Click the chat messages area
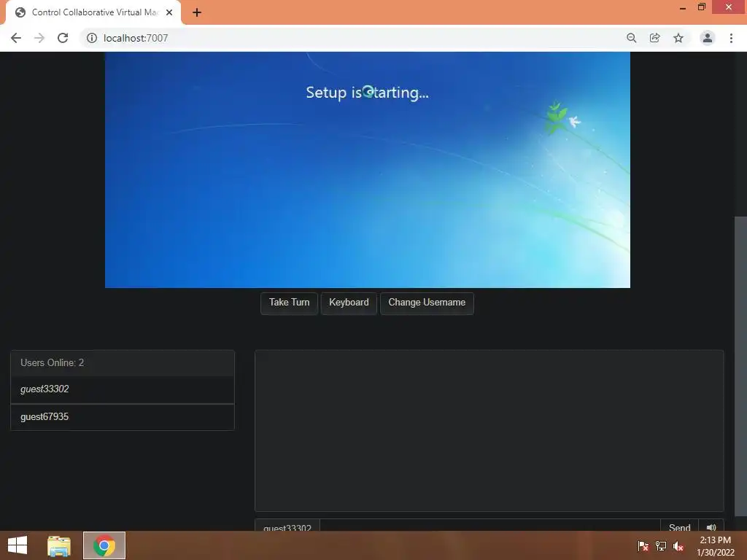This screenshot has width=747, height=560. pyautogui.click(x=489, y=431)
